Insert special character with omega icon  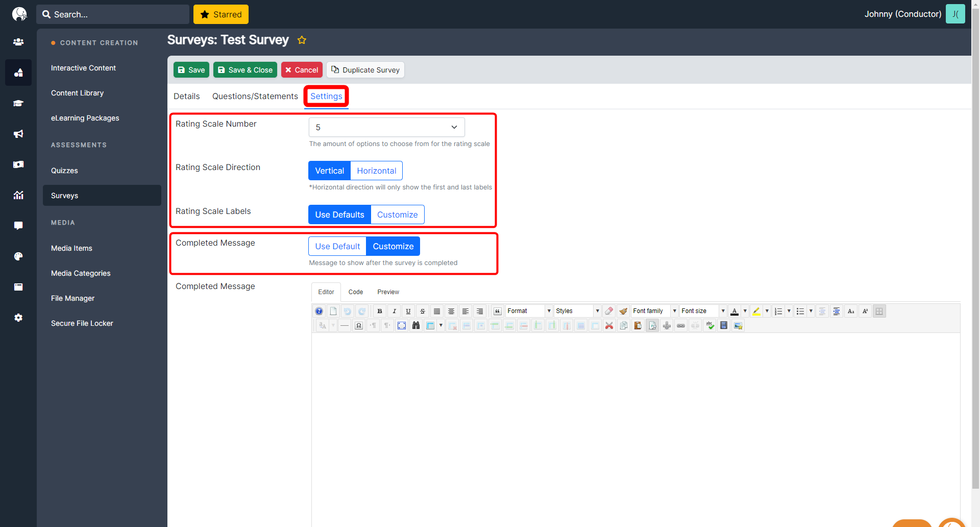coord(359,325)
